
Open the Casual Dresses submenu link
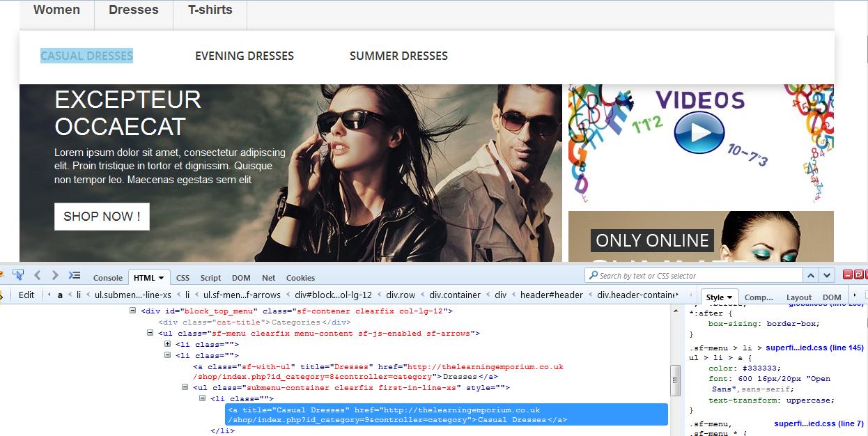[86, 56]
